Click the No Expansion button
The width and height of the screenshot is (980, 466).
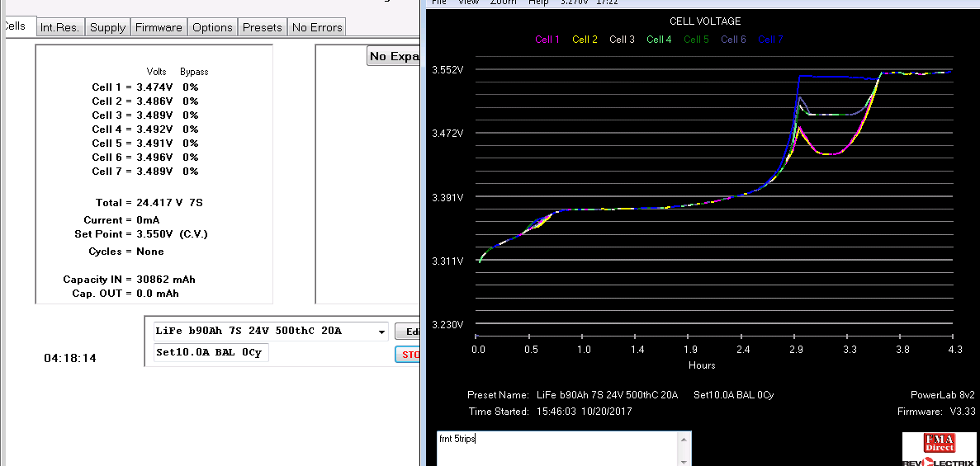394,56
